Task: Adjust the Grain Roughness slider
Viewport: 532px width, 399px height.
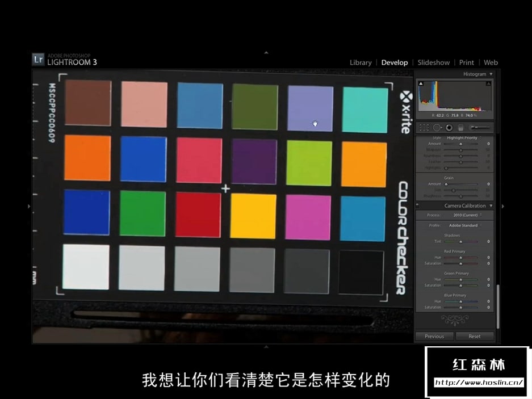Action: (461, 196)
